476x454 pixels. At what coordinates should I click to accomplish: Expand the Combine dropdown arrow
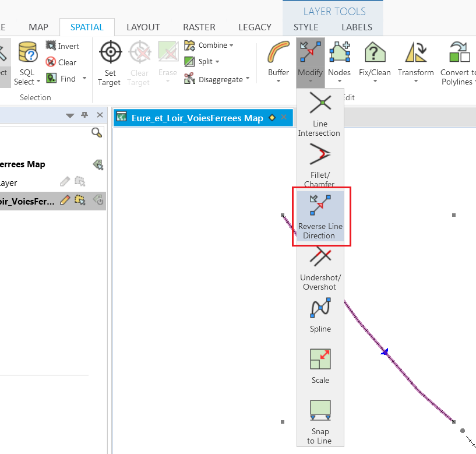(231, 45)
